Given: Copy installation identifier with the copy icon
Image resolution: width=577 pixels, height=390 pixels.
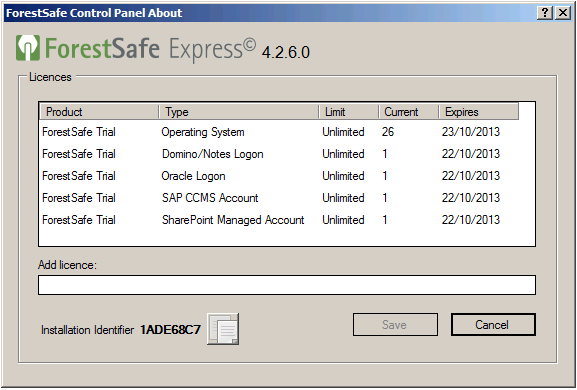Looking at the screenshot, I should click(x=223, y=329).
